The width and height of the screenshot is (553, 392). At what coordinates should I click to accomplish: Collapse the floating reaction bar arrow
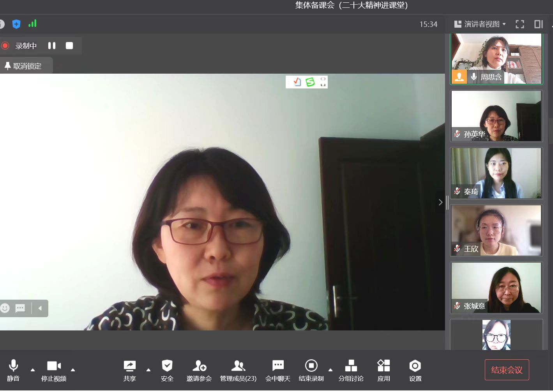[x=40, y=308]
